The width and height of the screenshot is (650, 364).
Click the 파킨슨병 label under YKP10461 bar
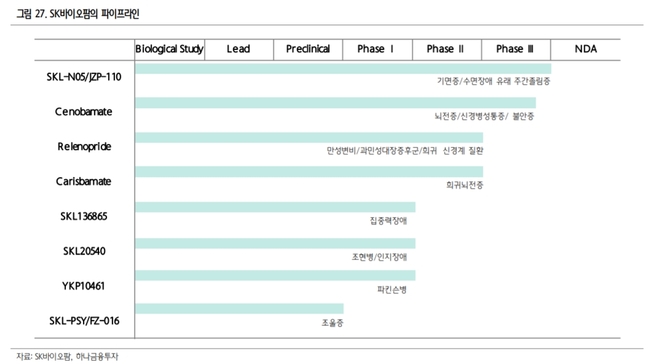[392, 290]
